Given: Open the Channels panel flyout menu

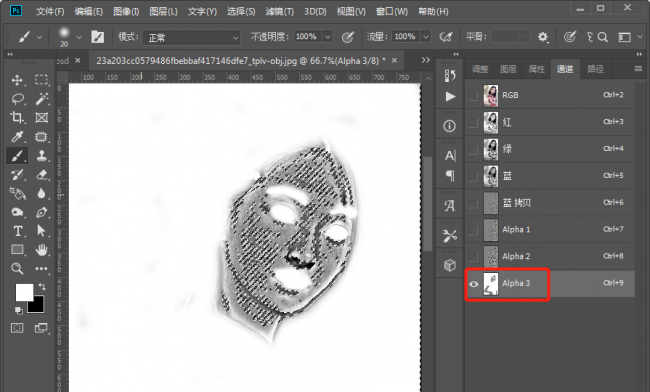Looking at the screenshot, I should 638,69.
